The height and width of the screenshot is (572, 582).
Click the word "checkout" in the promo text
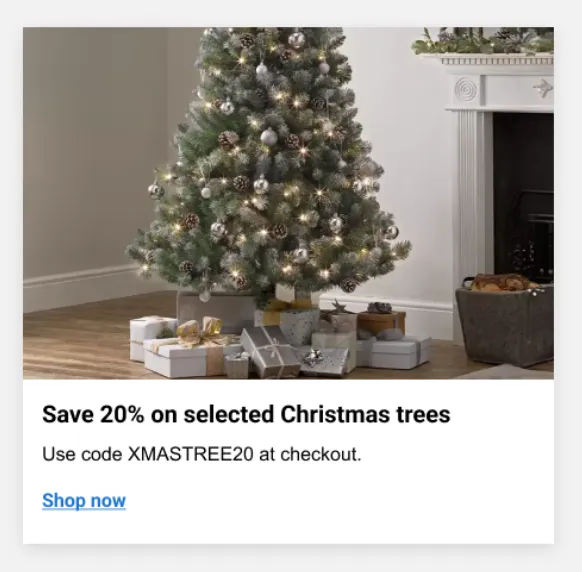pyautogui.click(x=321, y=454)
